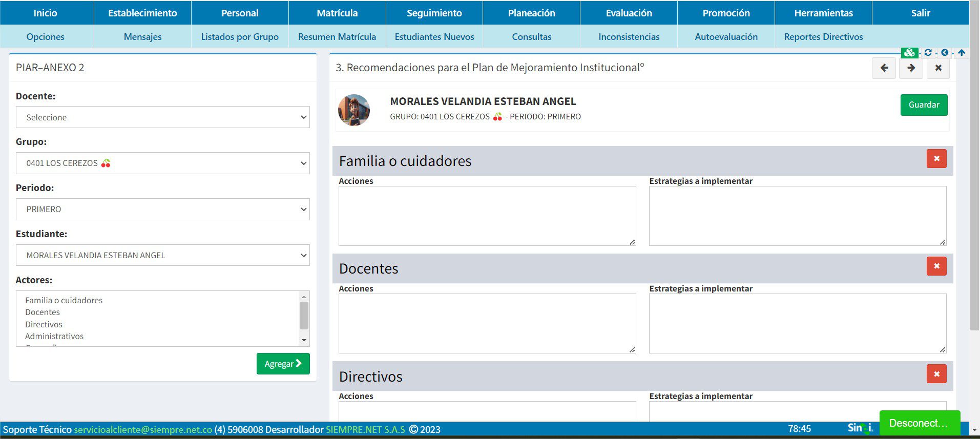980x439 pixels.
Task: Click the Actores list scrollbar thumb
Action: coord(304,316)
